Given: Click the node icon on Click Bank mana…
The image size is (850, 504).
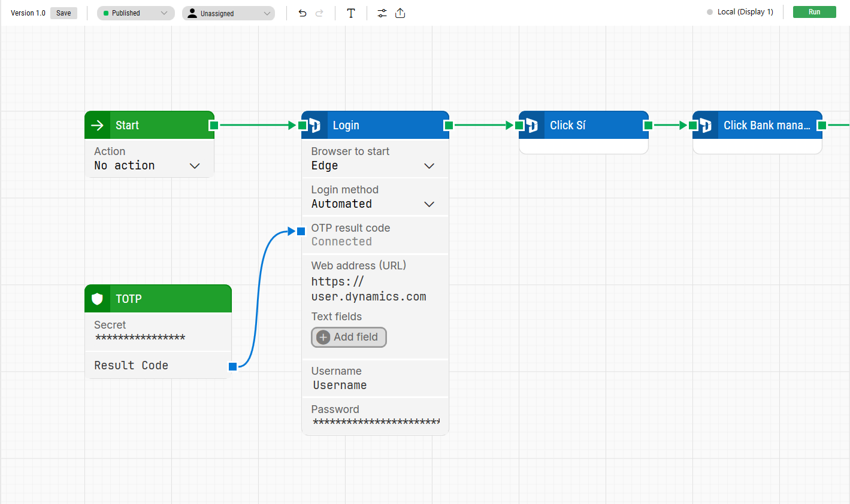Looking at the screenshot, I should point(704,125).
